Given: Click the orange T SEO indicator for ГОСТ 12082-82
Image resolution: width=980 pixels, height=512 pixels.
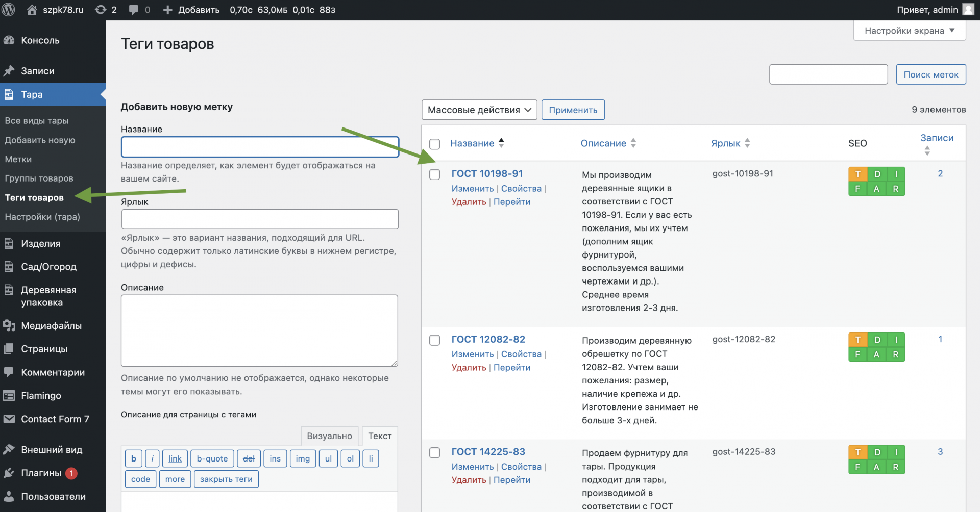Looking at the screenshot, I should [857, 340].
